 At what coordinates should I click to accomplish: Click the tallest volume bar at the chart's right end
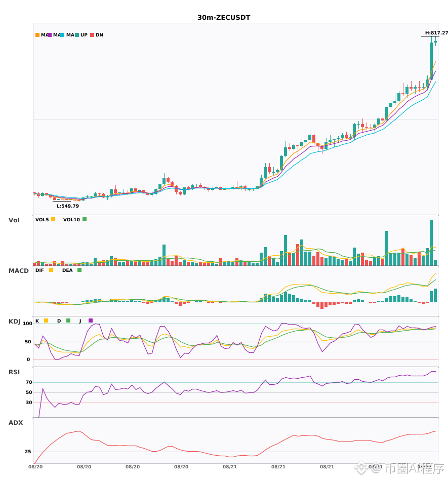[431, 243]
